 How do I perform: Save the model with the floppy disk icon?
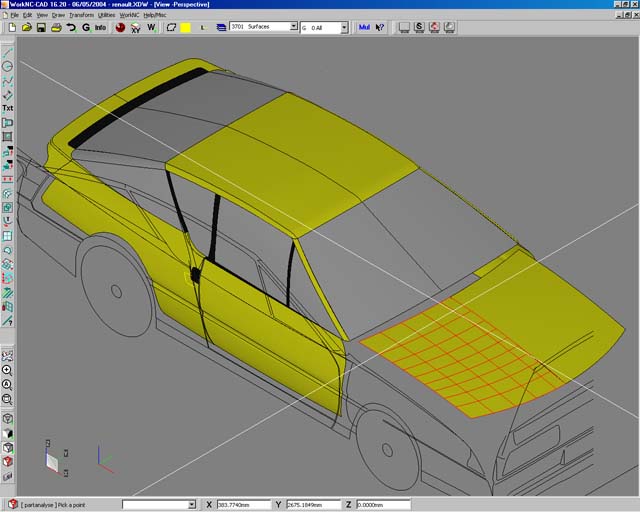point(40,28)
